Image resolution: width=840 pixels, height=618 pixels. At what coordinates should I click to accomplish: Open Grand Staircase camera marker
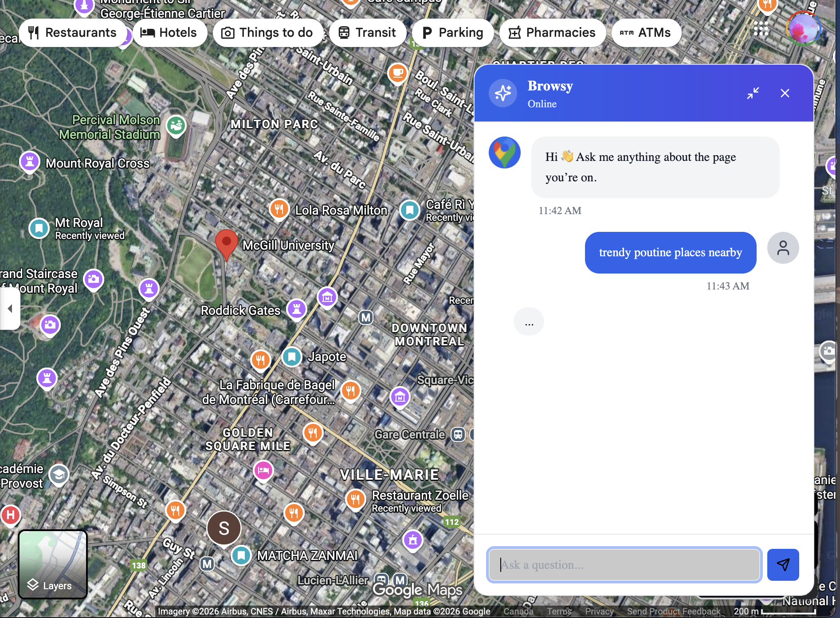coord(94,280)
